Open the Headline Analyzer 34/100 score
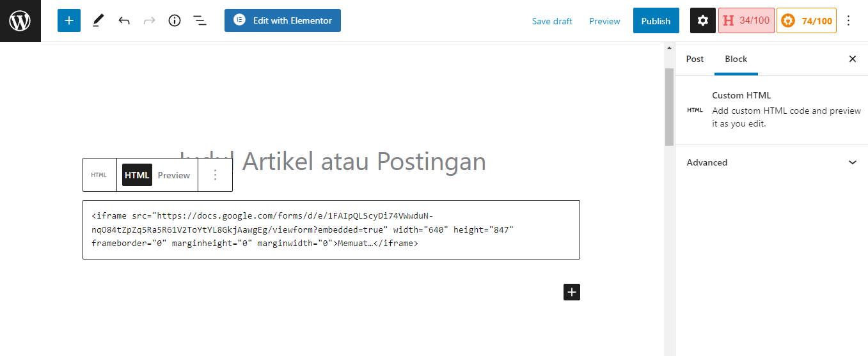868x356 pixels. [x=746, y=20]
